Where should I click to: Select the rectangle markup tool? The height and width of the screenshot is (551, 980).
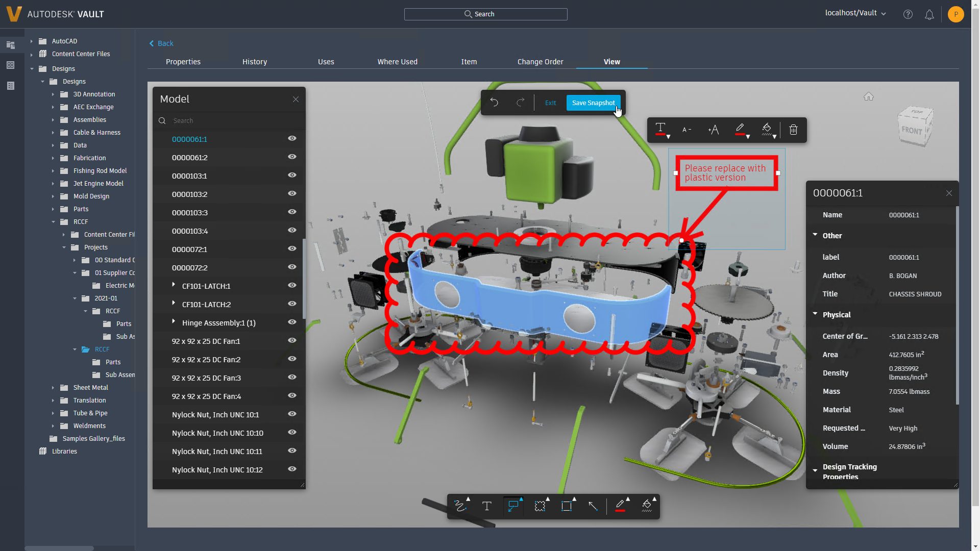(x=566, y=506)
